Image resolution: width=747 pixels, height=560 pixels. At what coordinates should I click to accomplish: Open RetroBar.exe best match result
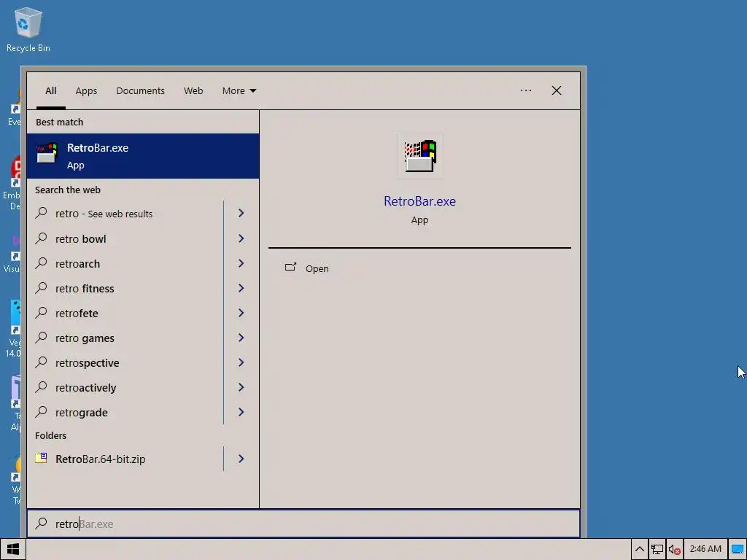143,156
